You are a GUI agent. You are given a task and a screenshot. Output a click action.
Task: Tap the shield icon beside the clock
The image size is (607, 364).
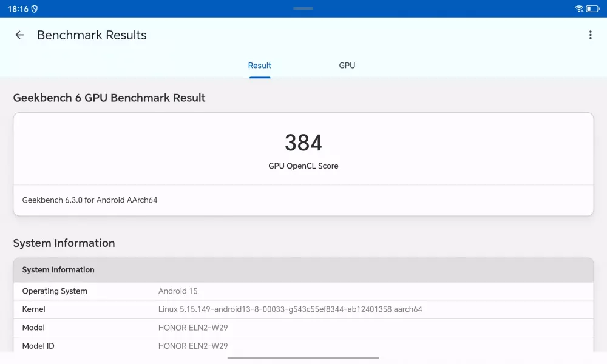35,9
